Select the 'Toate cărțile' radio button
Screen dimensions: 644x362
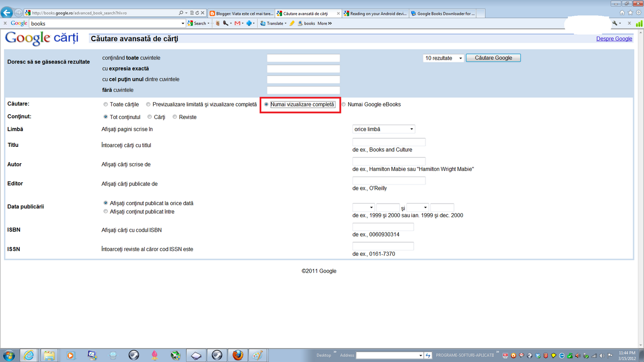click(x=105, y=105)
